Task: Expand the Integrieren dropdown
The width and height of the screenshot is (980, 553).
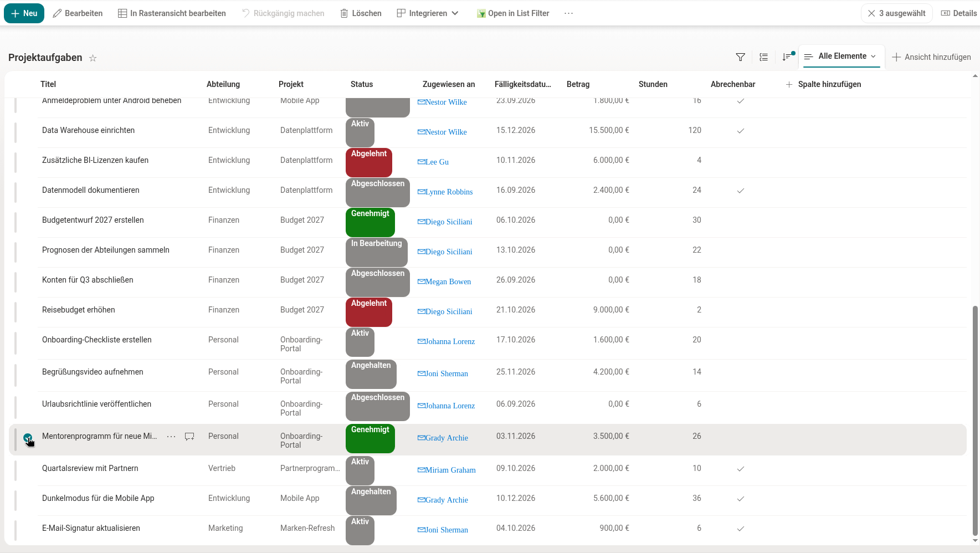Action: 428,13
